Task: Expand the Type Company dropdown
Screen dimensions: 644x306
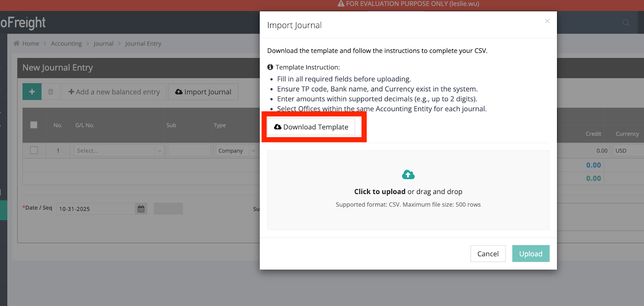Action: (236, 151)
